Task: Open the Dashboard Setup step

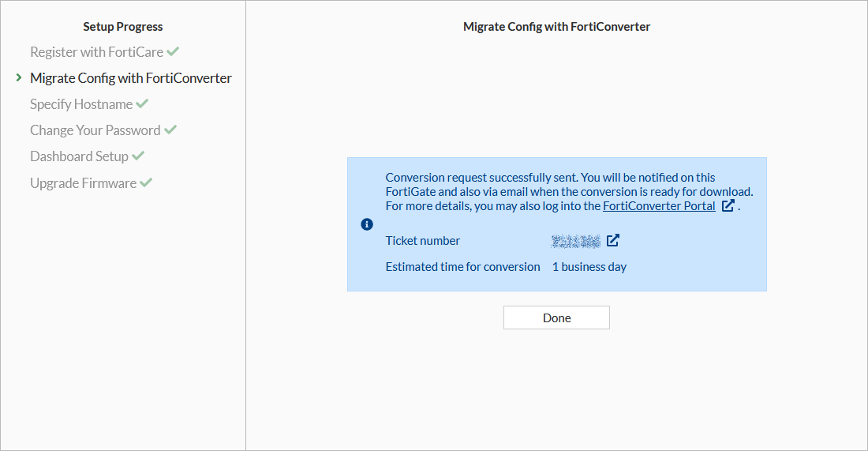Action: (x=79, y=156)
